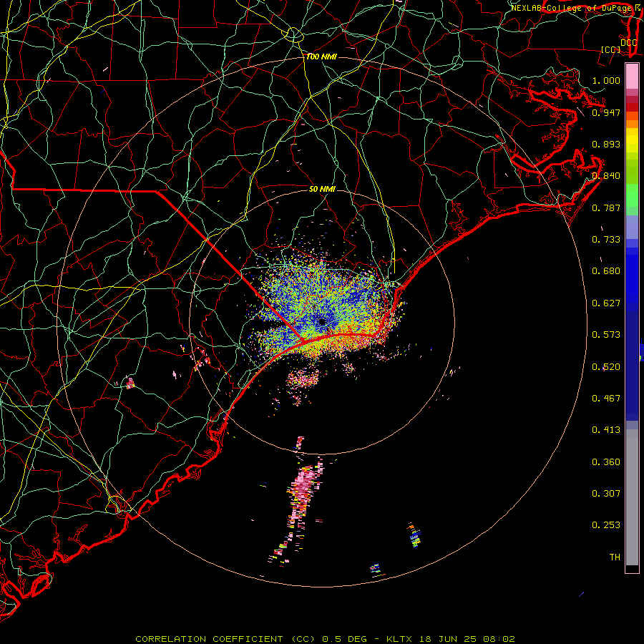Click the 0.680 value on the color scale

(606, 271)
